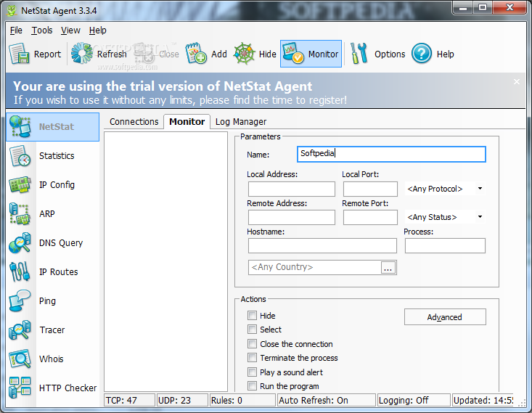Viewport: 532px width, 413px height.
Task: Click the Hide spider web icon
Action: coord(244,54)
